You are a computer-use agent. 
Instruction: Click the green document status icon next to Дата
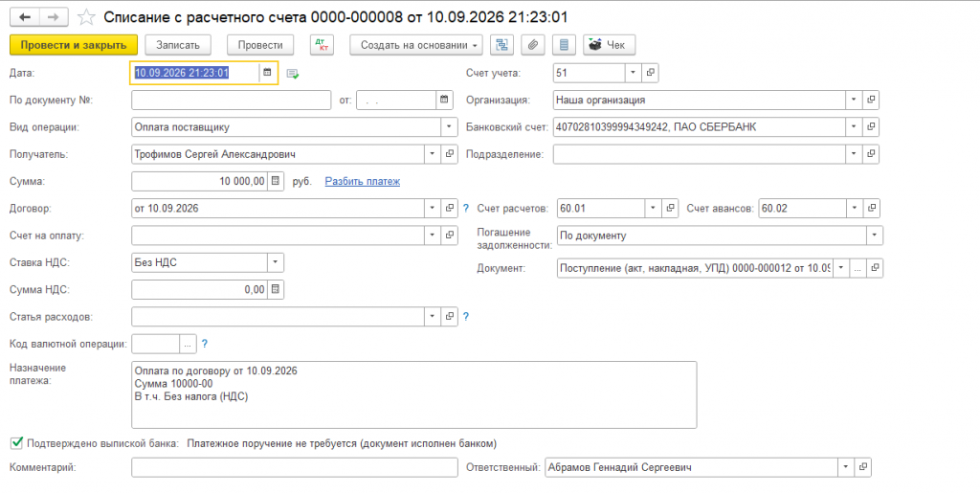point(293,74)
